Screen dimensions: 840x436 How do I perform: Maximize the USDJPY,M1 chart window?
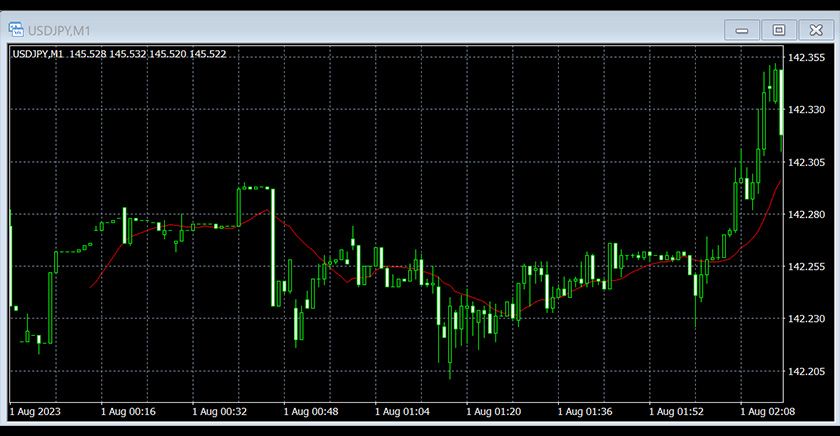[778, 30]
